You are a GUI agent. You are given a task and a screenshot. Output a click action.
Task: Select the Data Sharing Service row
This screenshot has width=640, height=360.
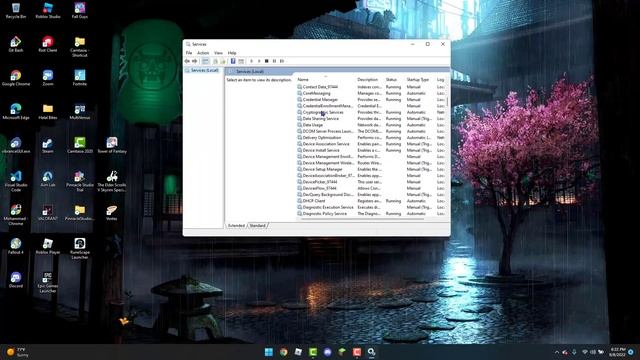tap(370, 119)
